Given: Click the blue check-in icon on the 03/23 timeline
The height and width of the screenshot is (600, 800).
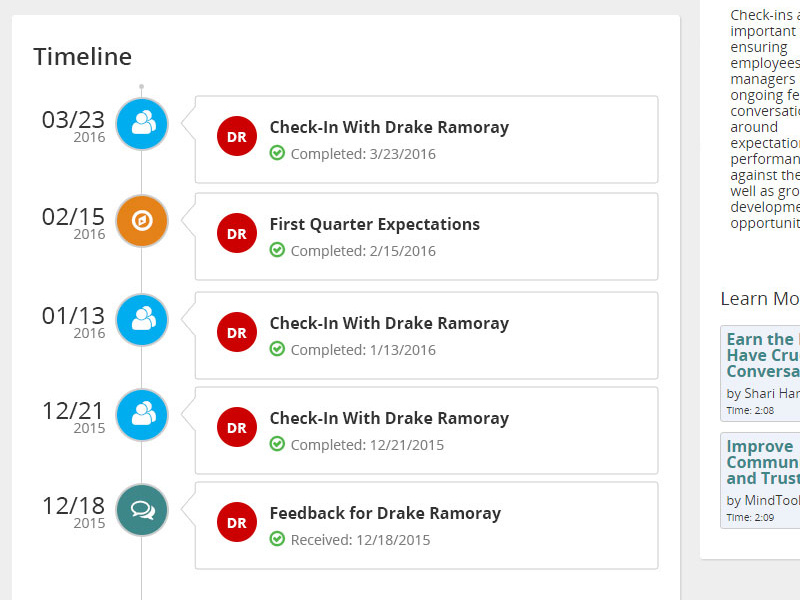Looking at the screenshot, I should [x=141, y=124].
